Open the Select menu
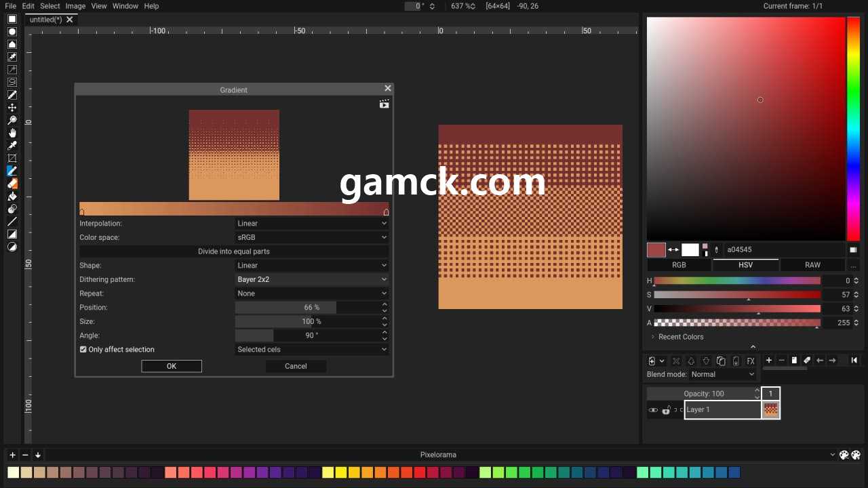 [50, 6]
